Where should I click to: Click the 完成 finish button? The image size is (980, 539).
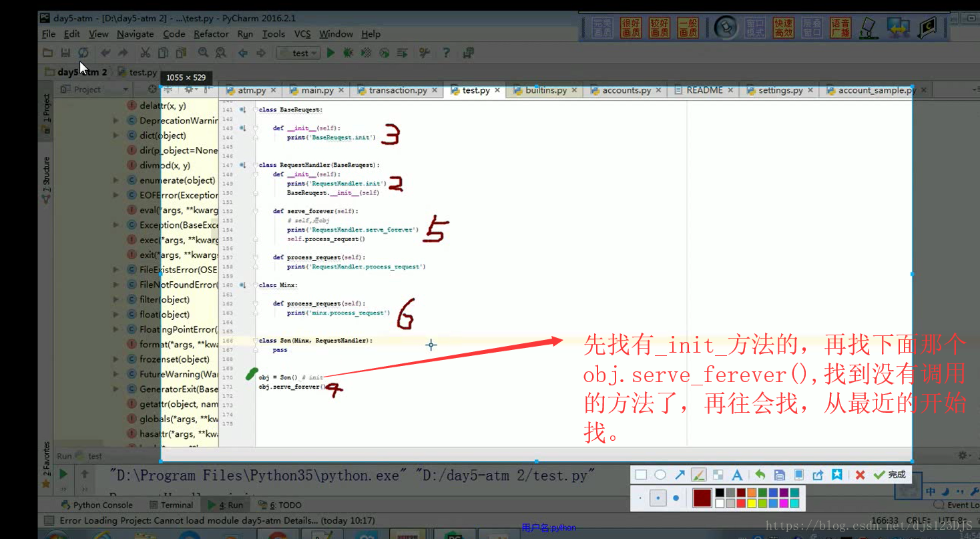tap(890, 475)
